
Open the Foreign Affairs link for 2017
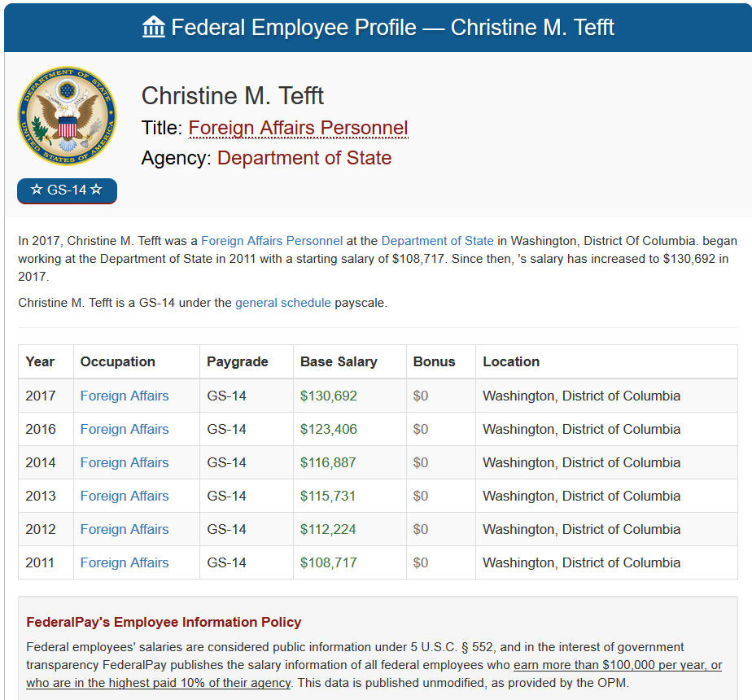point(125,396)
